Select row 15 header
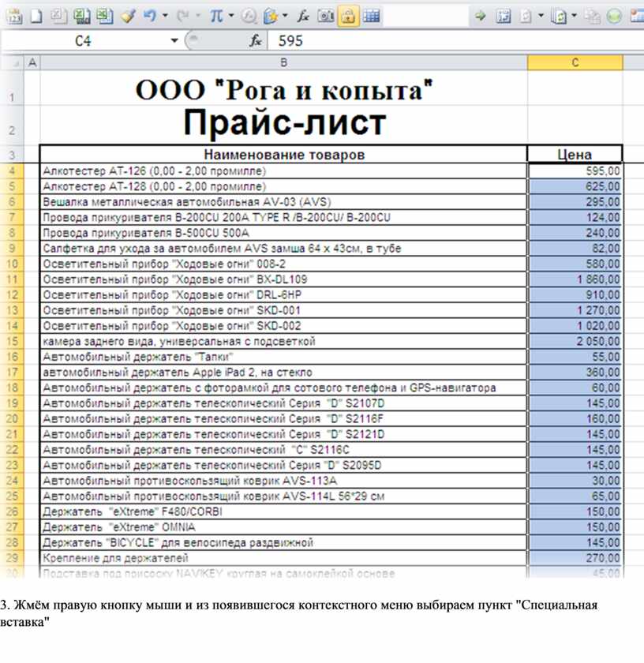Screen dimensions: 644x663 tap(12, 342)
